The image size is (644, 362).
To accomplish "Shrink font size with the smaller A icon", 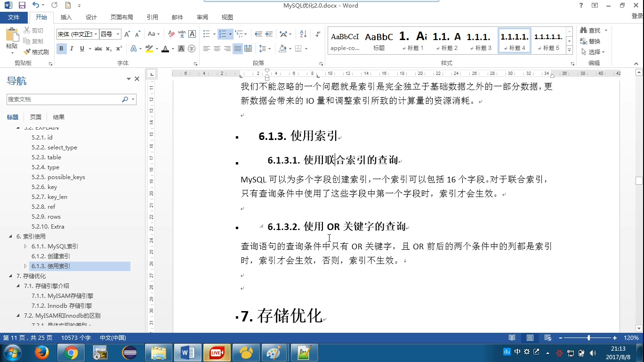I will (138, 34).
